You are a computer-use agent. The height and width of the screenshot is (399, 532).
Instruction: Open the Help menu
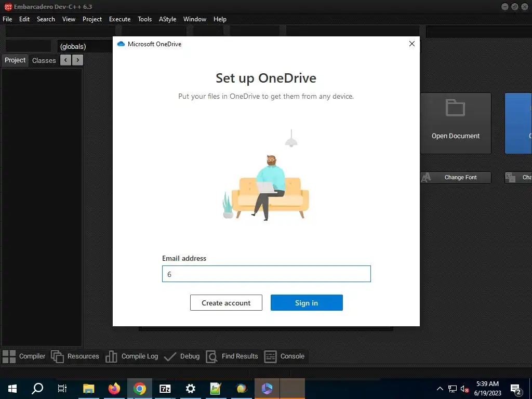pyautogui.click(x=220, y=19)
